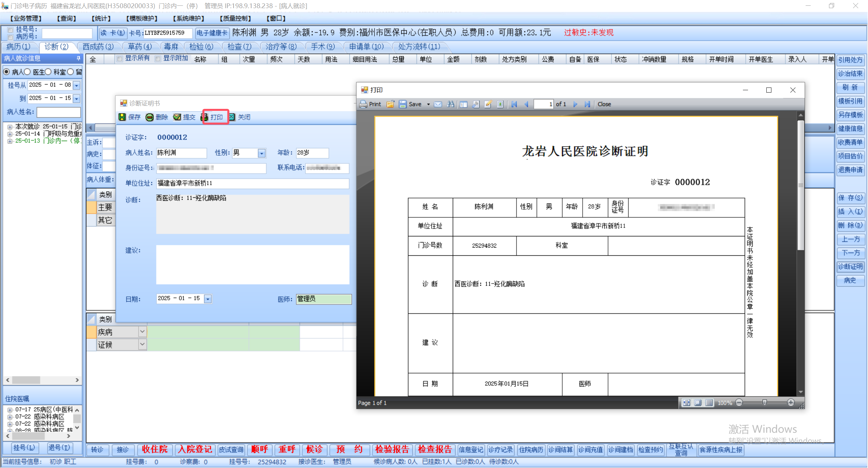Expand the 25-01-14 visit tree node

pos(10,134)
